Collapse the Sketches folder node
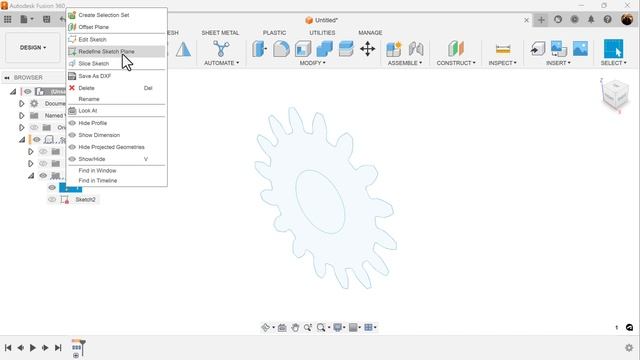The height and width of the screenshot is (360, 640). [31, 176]
